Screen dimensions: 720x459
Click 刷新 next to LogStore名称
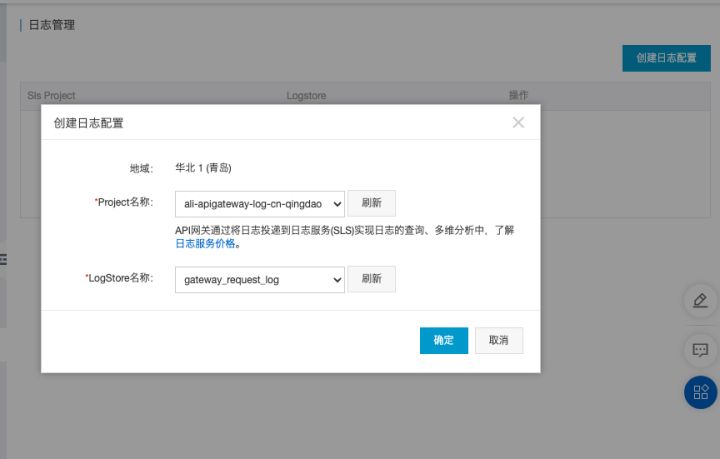(x=371, y=279)
